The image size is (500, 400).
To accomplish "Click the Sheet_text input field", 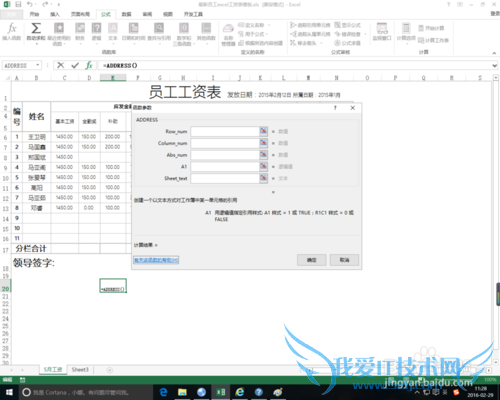I will tap(225, 178).
